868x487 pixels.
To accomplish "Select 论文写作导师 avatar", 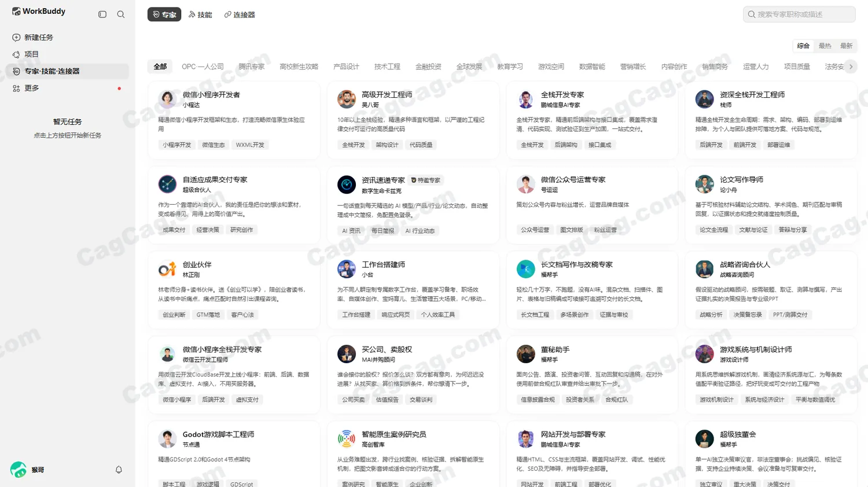I will point(704,185).
